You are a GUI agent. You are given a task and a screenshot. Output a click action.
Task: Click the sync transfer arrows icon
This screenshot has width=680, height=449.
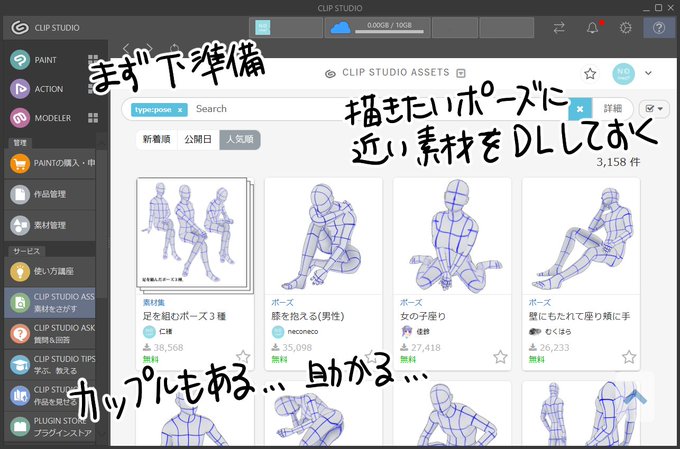pyautogui.click(x=559, y=28)
